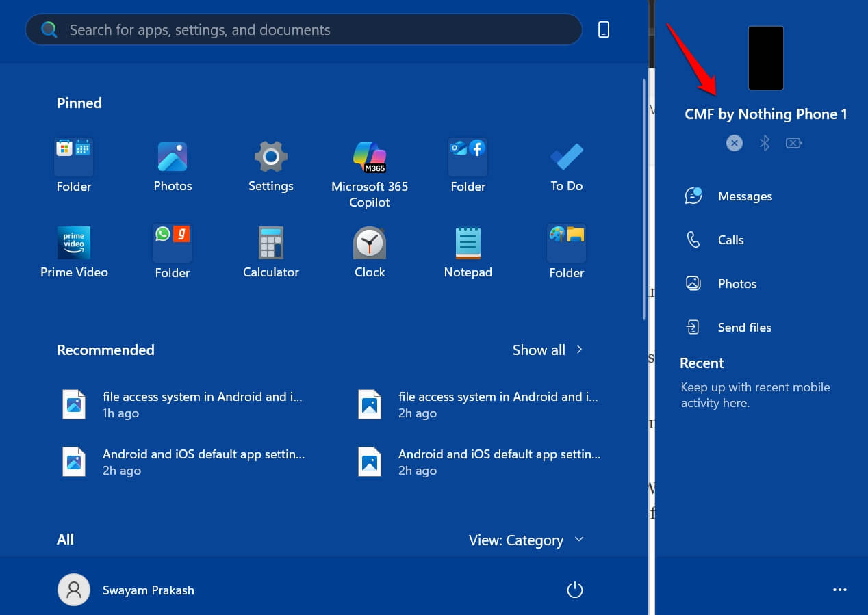Open Messages in the Phone Link panel
The height and width of the screenshot is (615, 868).
pos(745,196)
